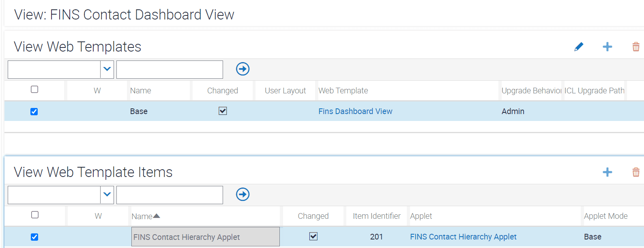Add a new View Web Template Item
Screen dimensions: 644x248
607,172
